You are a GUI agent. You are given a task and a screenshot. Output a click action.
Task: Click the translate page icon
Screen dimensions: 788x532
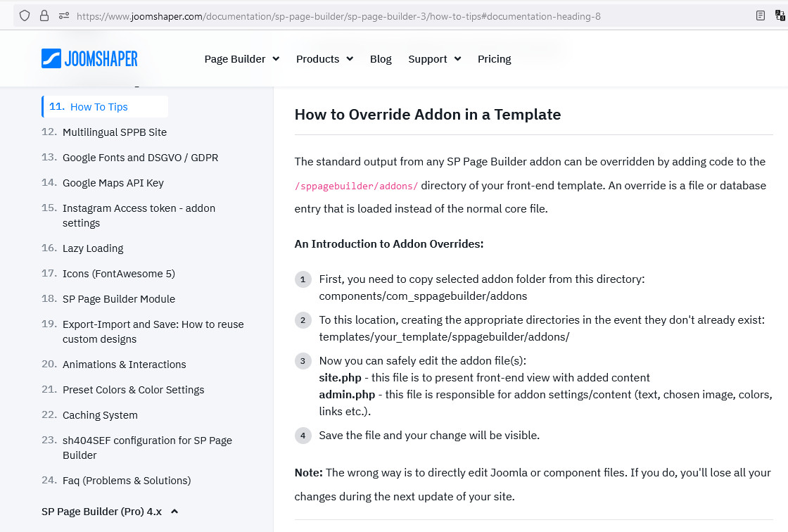point(780,15)
